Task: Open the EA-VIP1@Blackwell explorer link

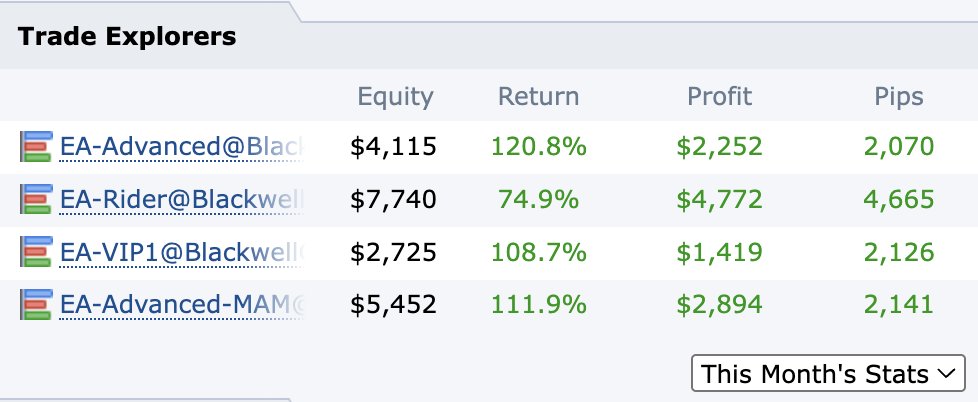Action: [x=181, y=252]
